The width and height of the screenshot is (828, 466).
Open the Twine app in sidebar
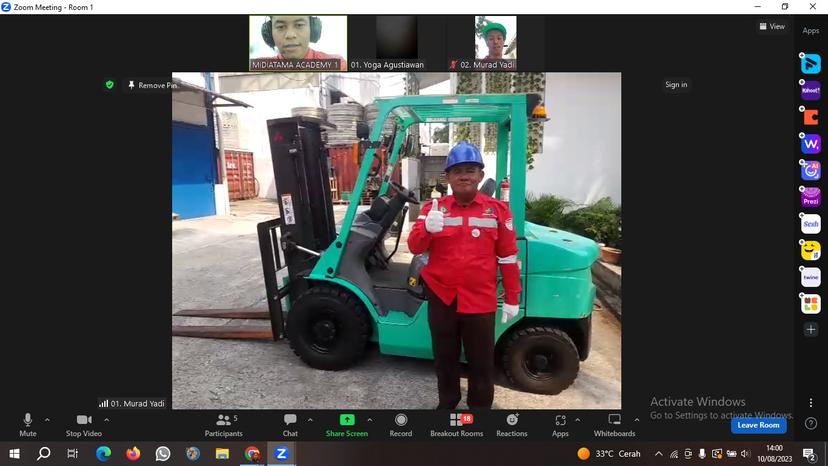click(x=811, y=277)
